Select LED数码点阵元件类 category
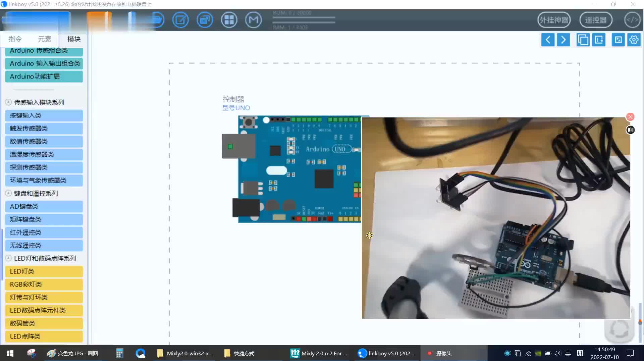The width and height of the screenshot is (644, 361). (44, 310)
